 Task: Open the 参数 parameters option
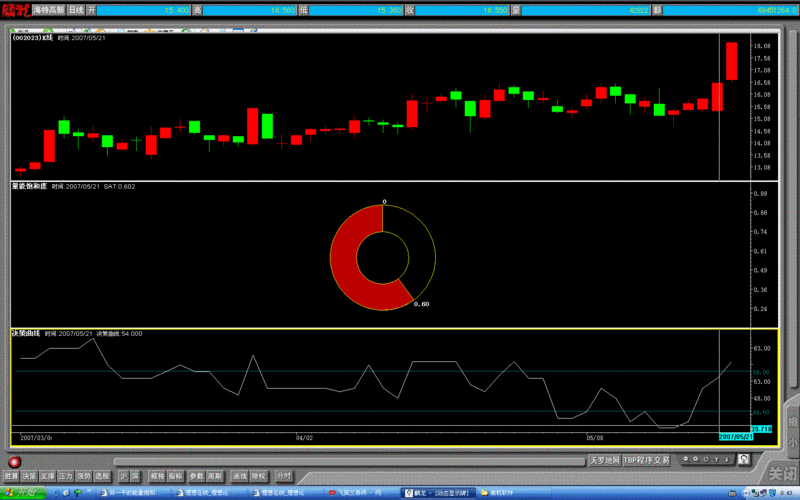(x=196, y=476)
